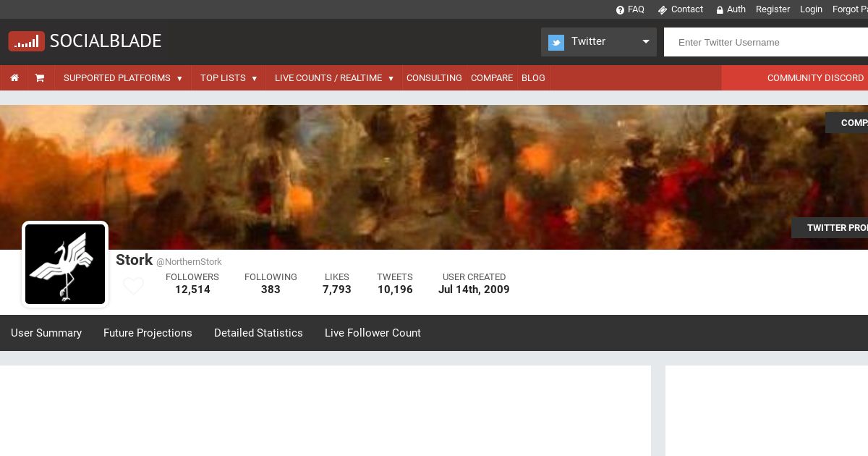Click the Login link
The height and width of the screenshot is (456, 868).
[x=811, y=9]
